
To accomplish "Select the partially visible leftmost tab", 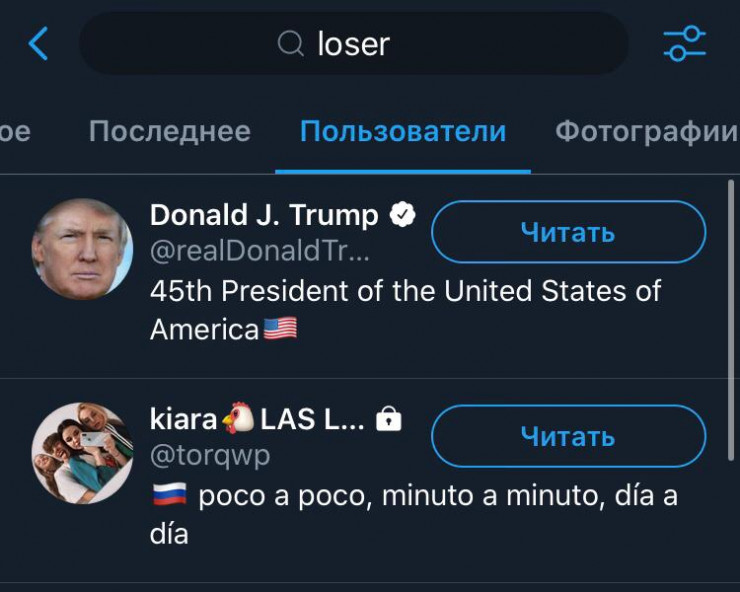I will pos(14,131).
